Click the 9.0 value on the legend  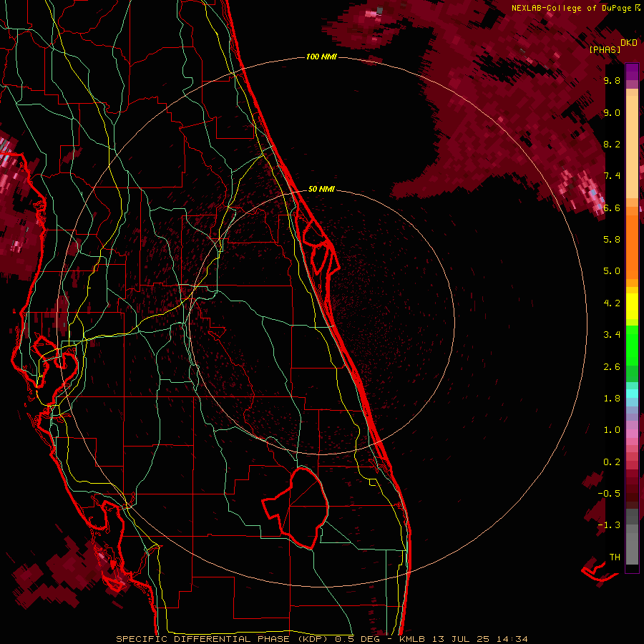click(612, 112)
